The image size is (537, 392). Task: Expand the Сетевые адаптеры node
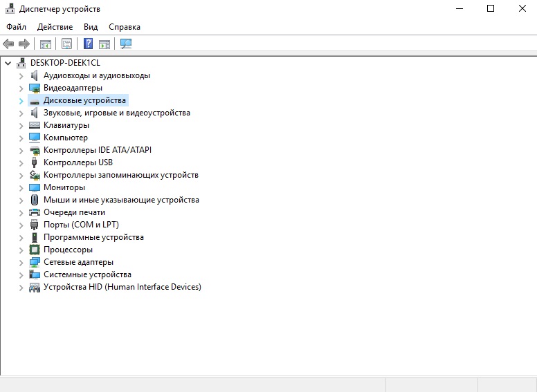pyautogui.click(x=21, y=262)
